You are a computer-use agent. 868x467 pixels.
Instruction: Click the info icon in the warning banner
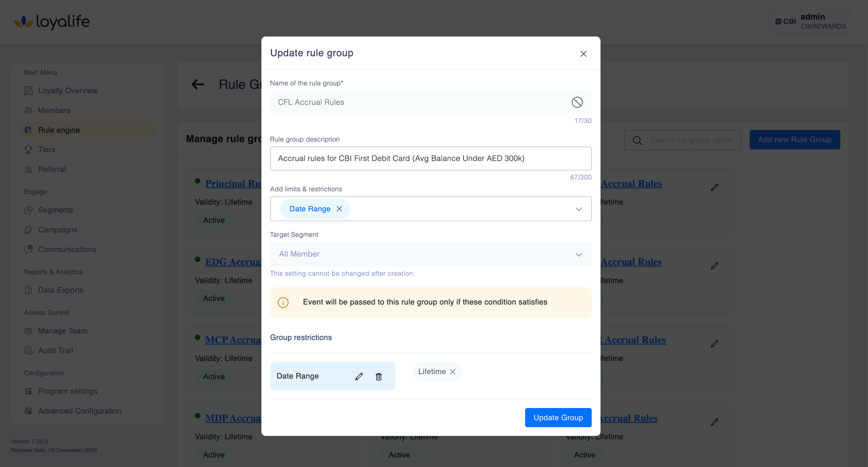(283, 302)
